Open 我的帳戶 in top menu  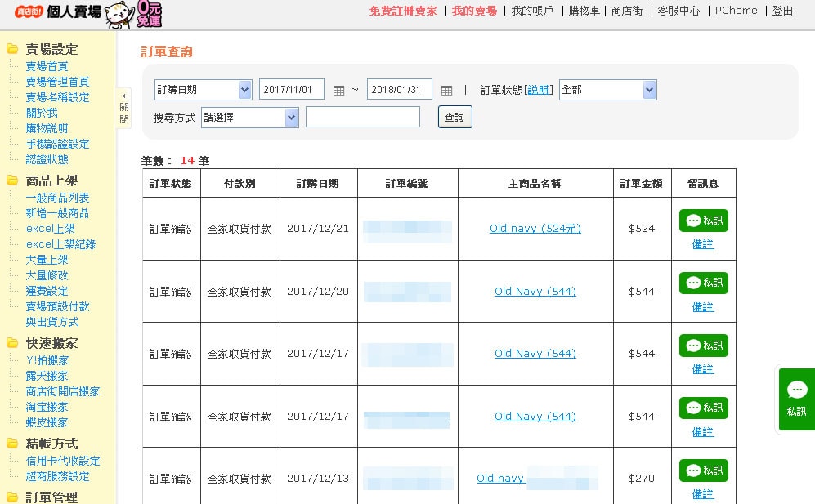coord(532,11)
